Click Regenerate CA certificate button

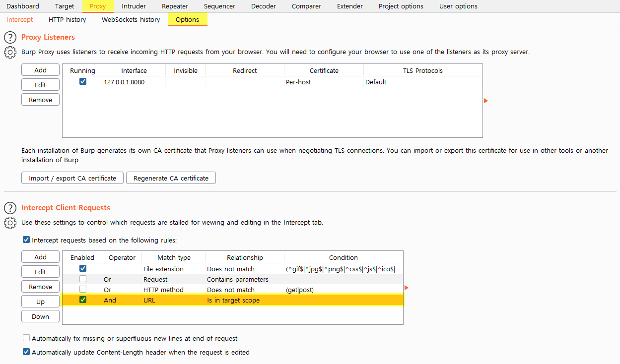pyautogui.click(x=171, y=178)
